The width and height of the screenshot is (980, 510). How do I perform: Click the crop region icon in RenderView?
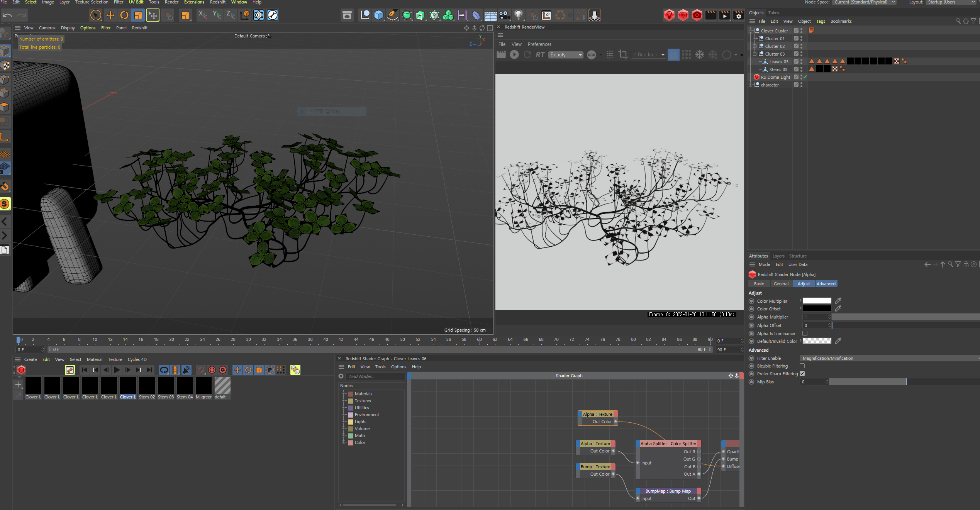click(x=623, y=54)
